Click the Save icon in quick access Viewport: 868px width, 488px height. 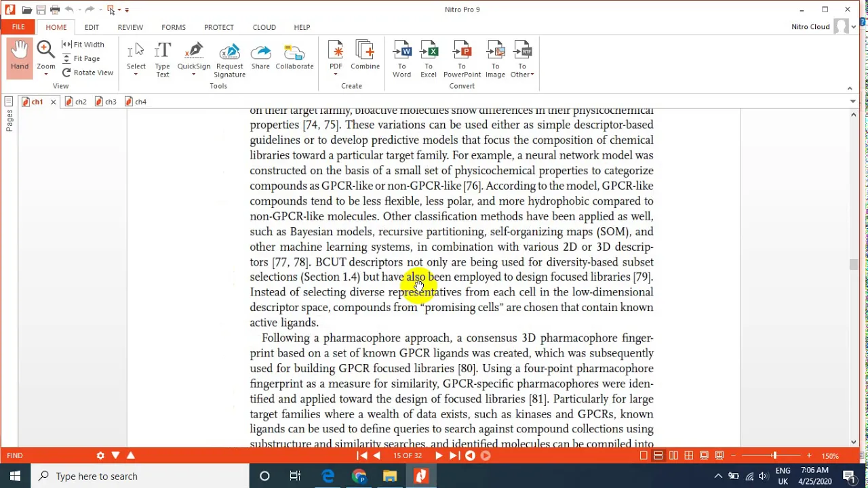pyautogui.click(x=41, y=9)
